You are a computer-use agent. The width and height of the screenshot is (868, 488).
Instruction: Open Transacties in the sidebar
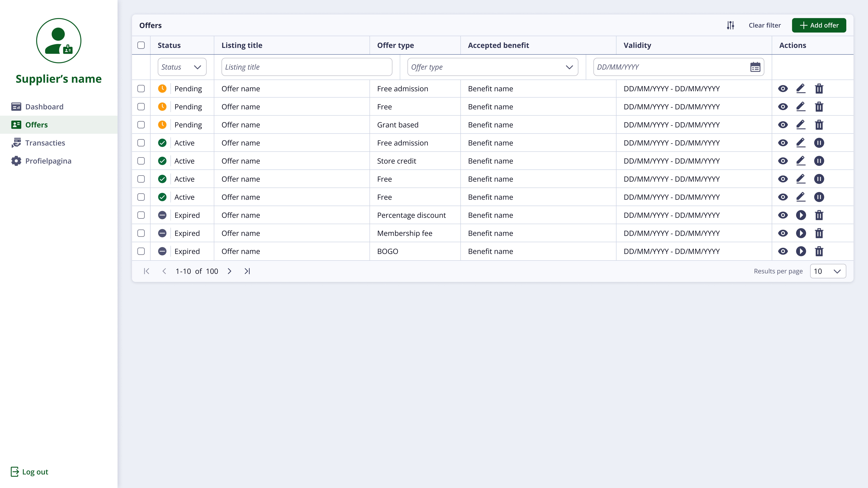[45, 143]
